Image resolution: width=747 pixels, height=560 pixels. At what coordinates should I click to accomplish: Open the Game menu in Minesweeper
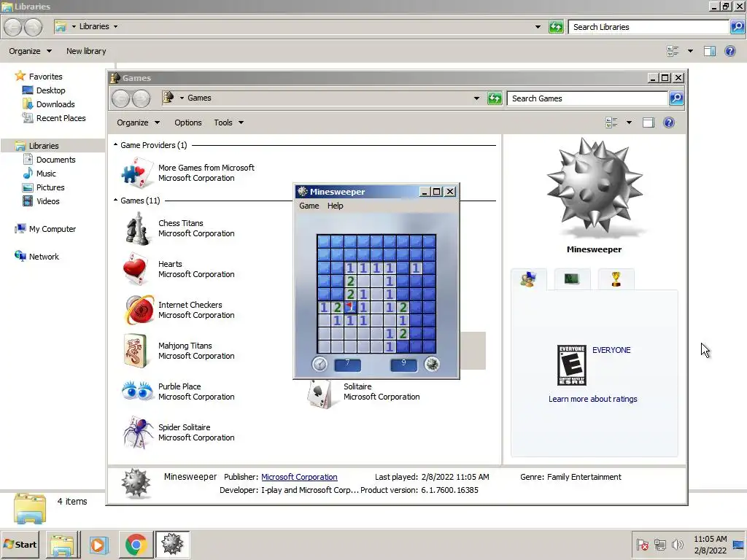coord(309,206)
